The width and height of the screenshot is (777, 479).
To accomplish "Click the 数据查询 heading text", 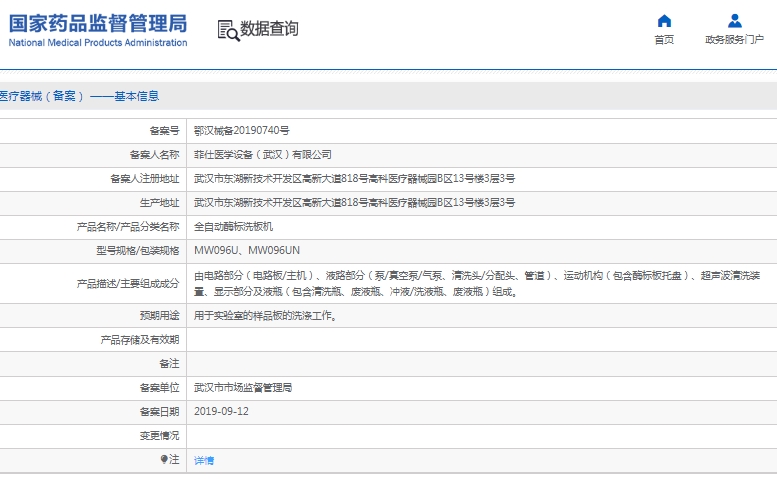I will click(269, 29).
